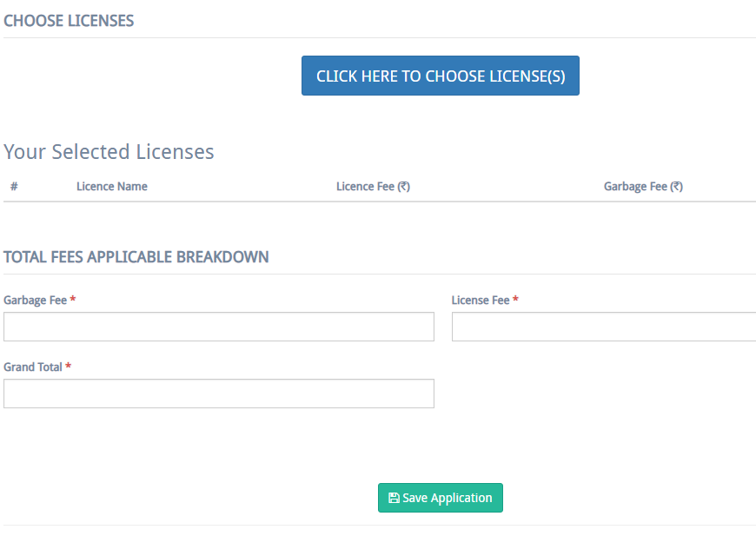Click the Licence Fee (₹) column header
The height and width of the screenshot is (536, 756).
(x=373, y=186)
